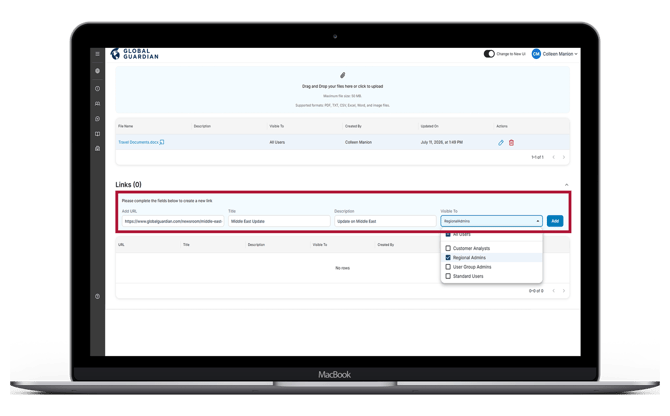
Task: Click the CM user avatar
Action: (x=536, y=54)
